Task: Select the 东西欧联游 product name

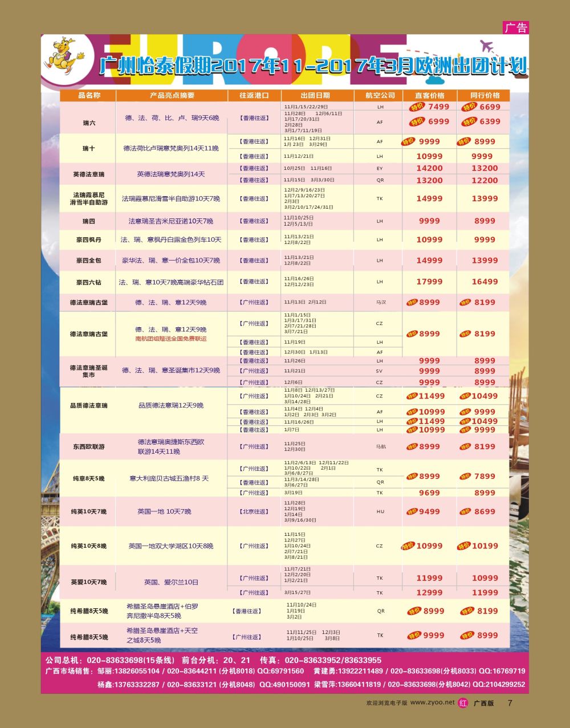Action: pos(89,446)
